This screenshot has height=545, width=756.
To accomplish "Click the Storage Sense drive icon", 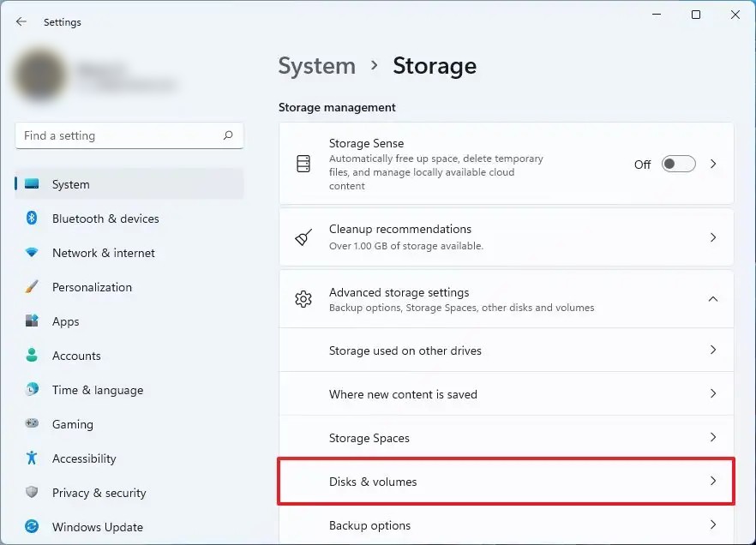I will (303, 164).
